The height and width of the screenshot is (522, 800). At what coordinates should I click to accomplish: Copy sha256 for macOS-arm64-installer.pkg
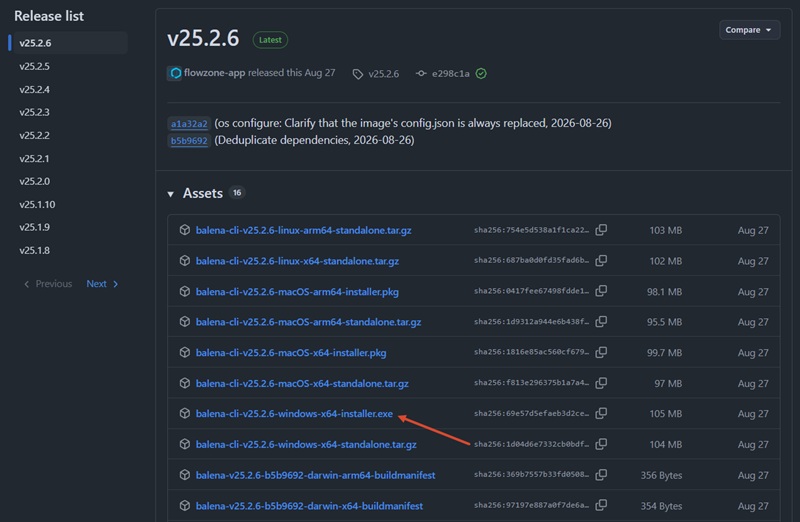point(601,291)
